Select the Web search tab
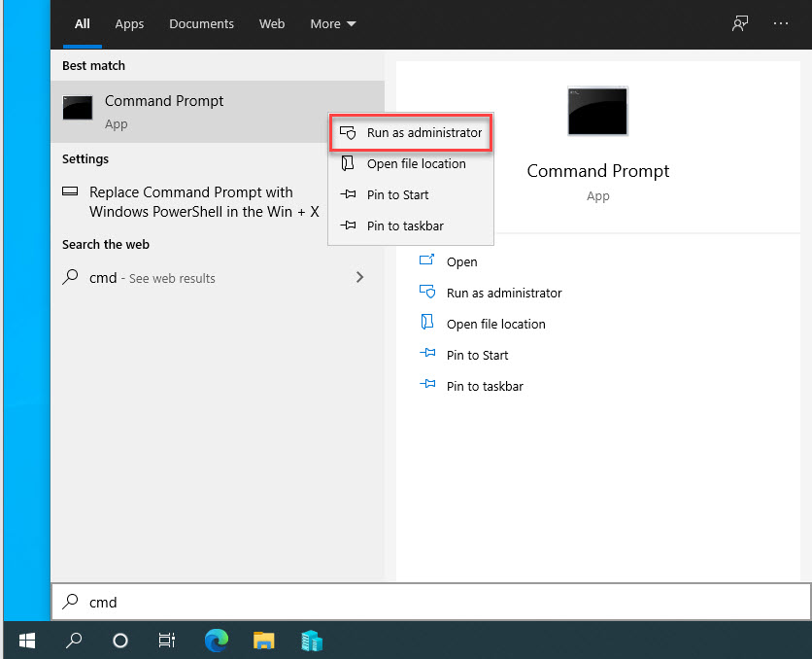The image size is (812, 659). pos(272,24)
